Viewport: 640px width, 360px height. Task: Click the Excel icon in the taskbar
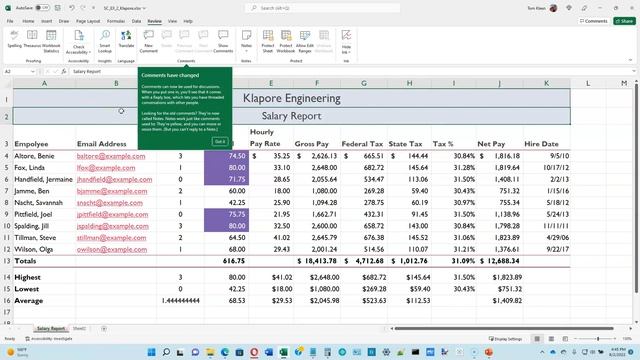(x=283, y=352)
